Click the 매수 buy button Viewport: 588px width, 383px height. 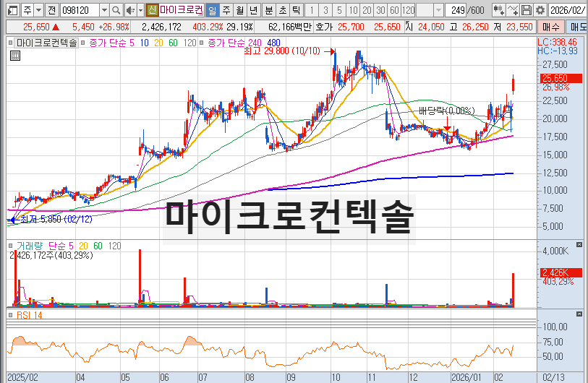pos(550,27)
